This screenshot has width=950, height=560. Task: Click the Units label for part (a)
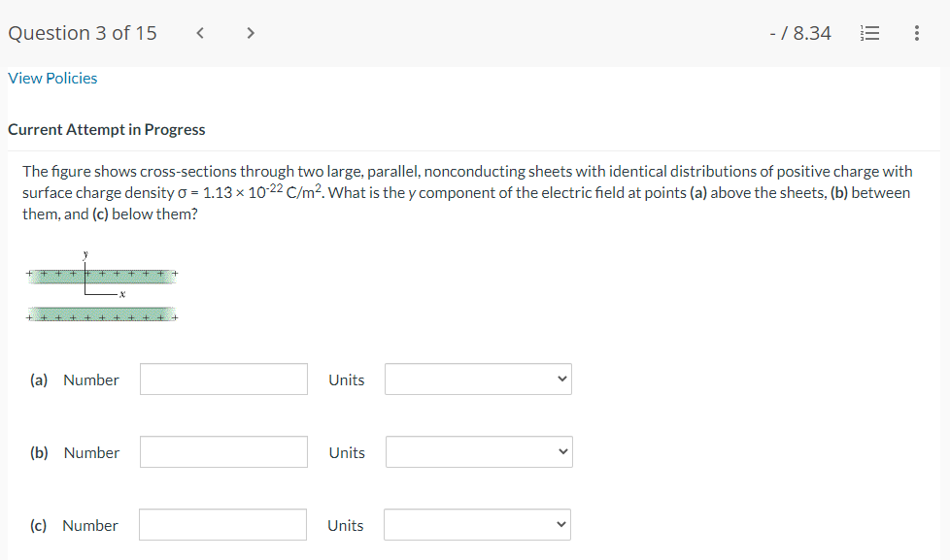coord(347,379)
